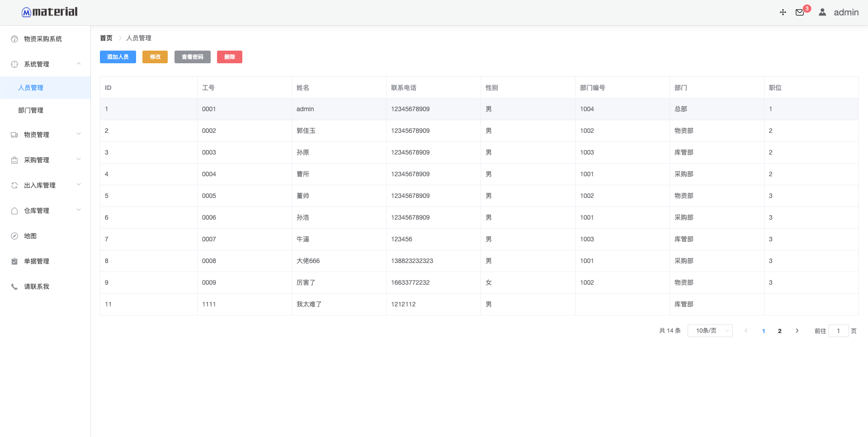The height and width of the screenshot is (437, 868).
Task: Select the row named 大佬666
Action: (x=479, y=261)
